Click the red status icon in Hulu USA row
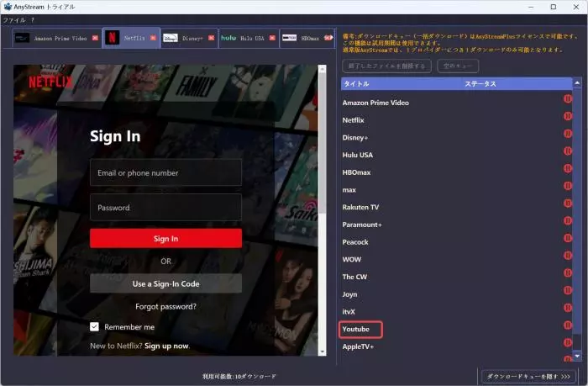Screen dimensions: 588x386 point(568,151)
